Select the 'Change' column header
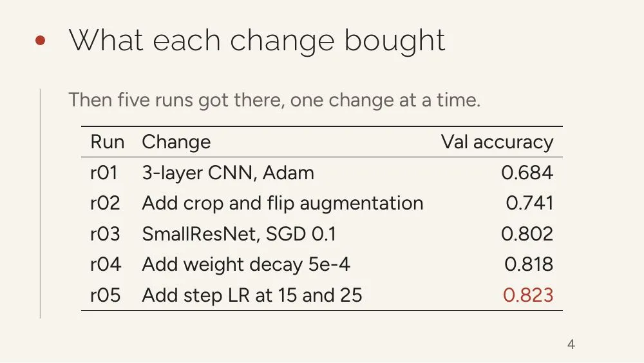Image resolution: width=644 pixels, height=363 pixels. coord(176,142)
